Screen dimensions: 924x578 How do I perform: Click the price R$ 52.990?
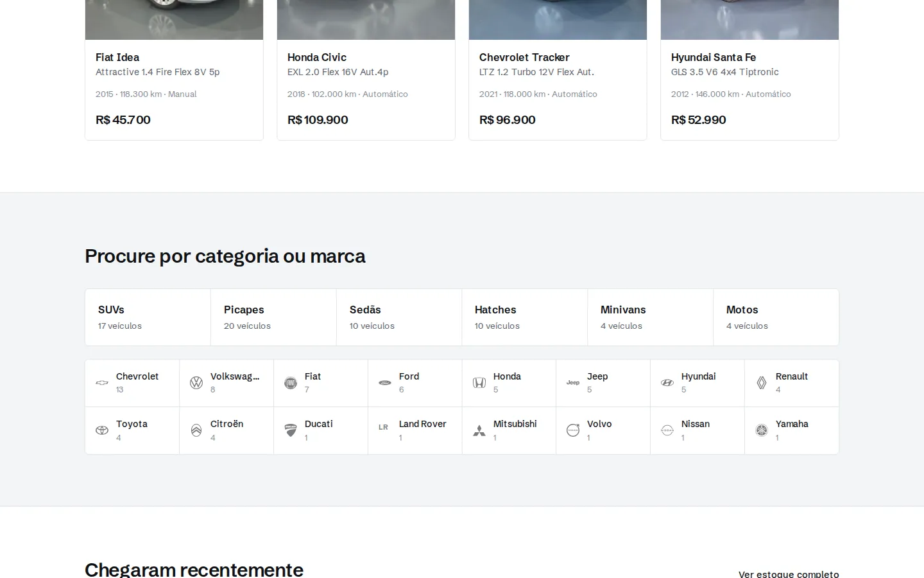(x=699, y=120)
